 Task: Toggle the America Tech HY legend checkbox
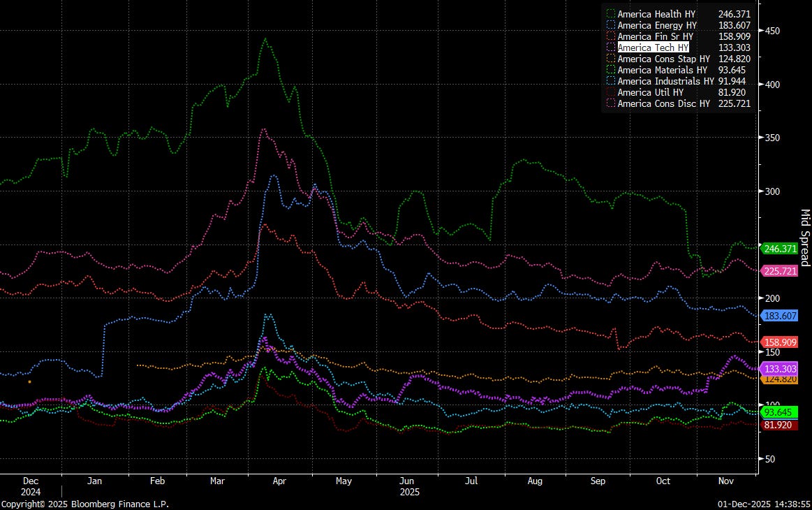coord(611,48)
